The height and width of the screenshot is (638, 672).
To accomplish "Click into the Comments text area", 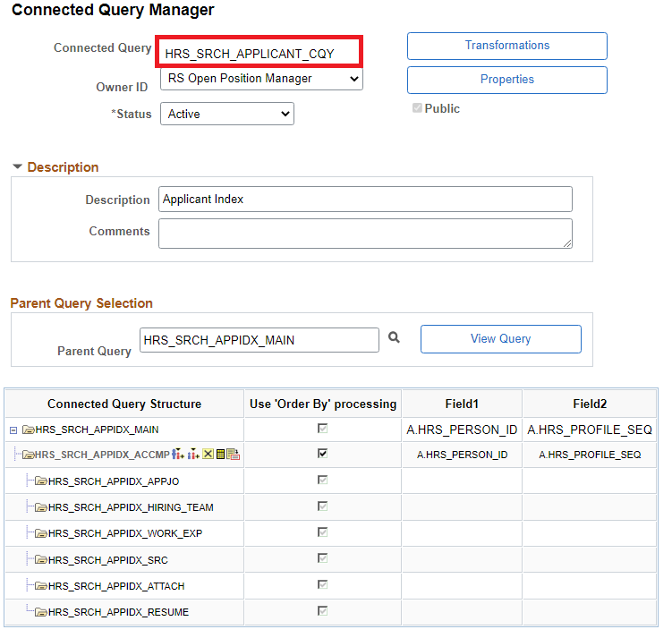I will pyautogui.click(x=365, y=234).
